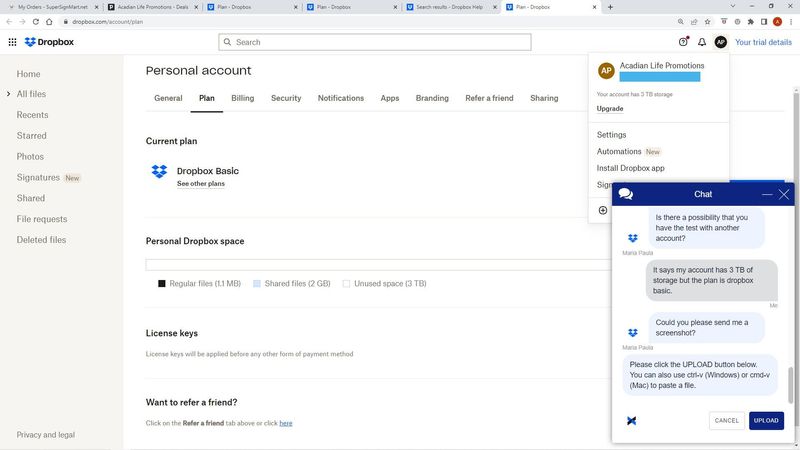
Task: Click the chat bubbles icon
Action: (x=626, y=194)
